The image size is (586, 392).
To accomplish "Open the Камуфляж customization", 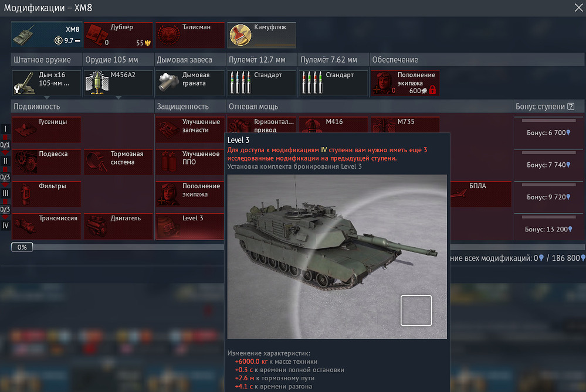I will point(262,35).
